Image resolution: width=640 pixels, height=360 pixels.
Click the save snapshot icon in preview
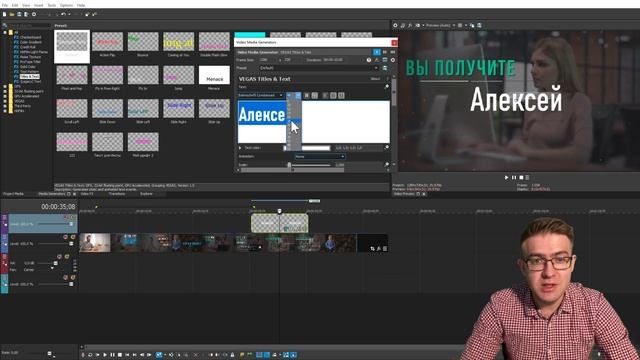[480, 25]
